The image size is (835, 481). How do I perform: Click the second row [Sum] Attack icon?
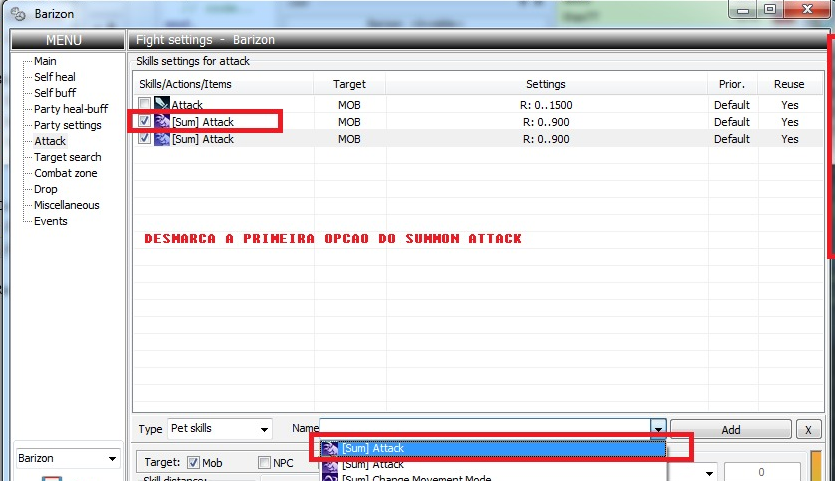(x=161, y=122)
